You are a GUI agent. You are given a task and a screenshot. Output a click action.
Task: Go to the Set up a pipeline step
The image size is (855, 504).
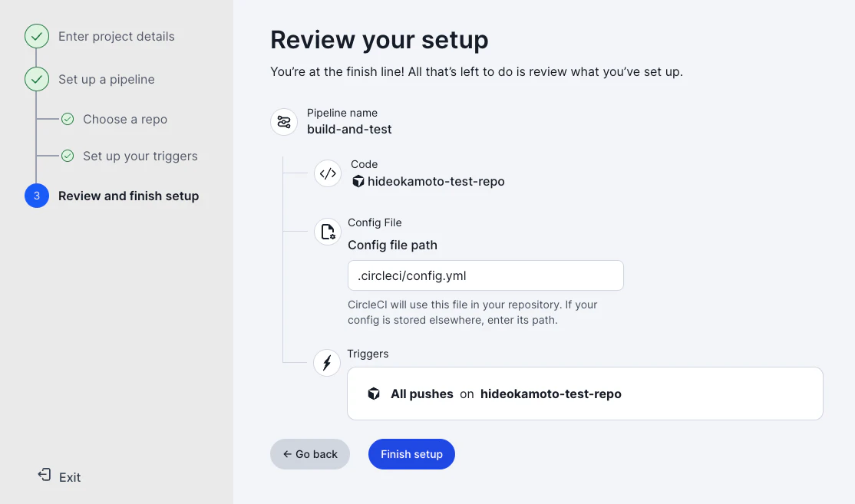pos(107,80)
